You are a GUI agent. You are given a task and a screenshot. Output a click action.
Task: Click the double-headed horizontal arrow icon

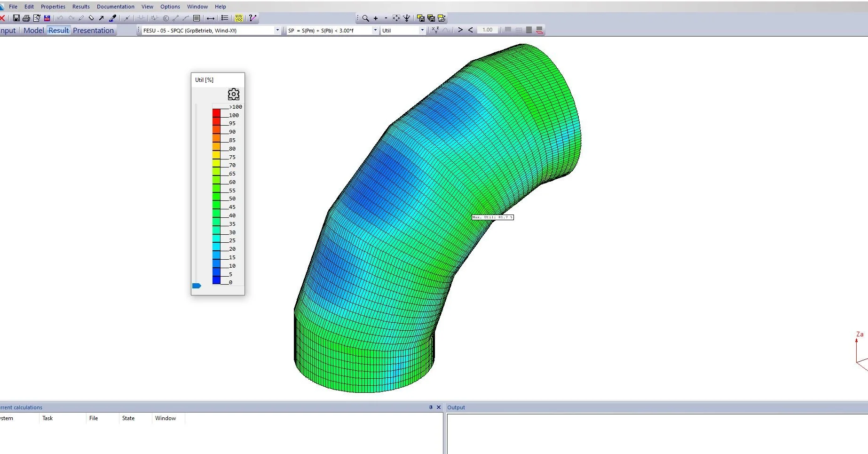tap(211, 18)
